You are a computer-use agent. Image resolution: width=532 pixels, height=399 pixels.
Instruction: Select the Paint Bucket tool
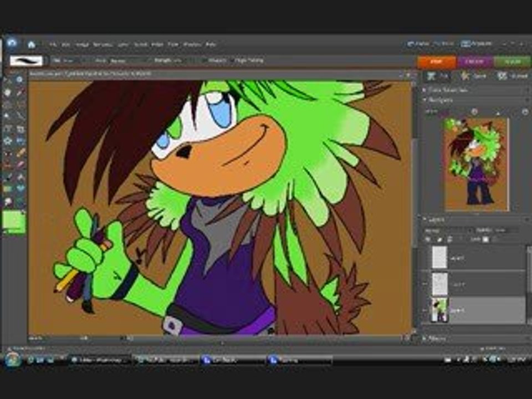click(20, 177)
